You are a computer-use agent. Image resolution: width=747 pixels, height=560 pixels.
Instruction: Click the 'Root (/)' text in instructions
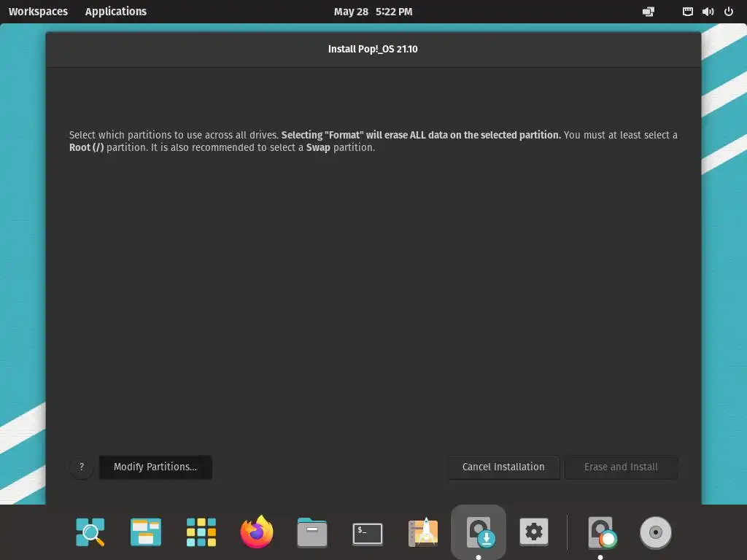(86, 147)
